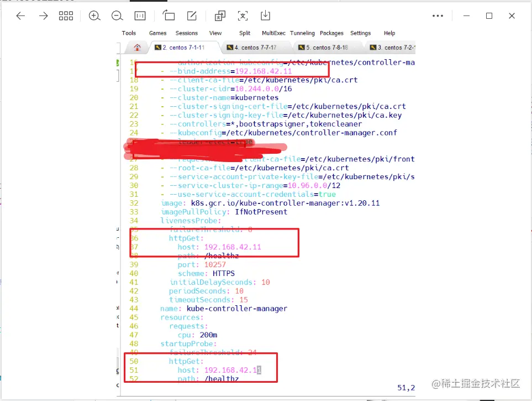Click the kubeconfig controller-manager.conf line
532x401 pixels.
coord(283,133)
